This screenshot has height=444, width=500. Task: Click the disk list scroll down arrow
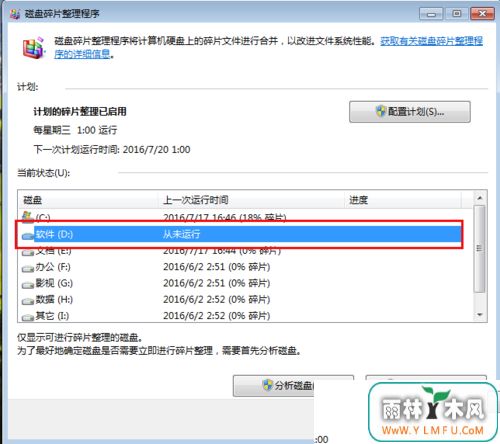[480, 314]
